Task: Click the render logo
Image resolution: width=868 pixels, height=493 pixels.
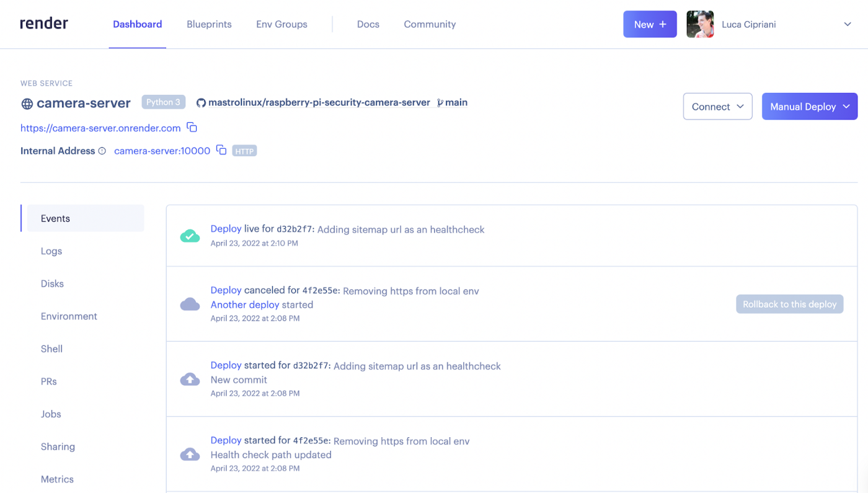Action: (44, 24)
